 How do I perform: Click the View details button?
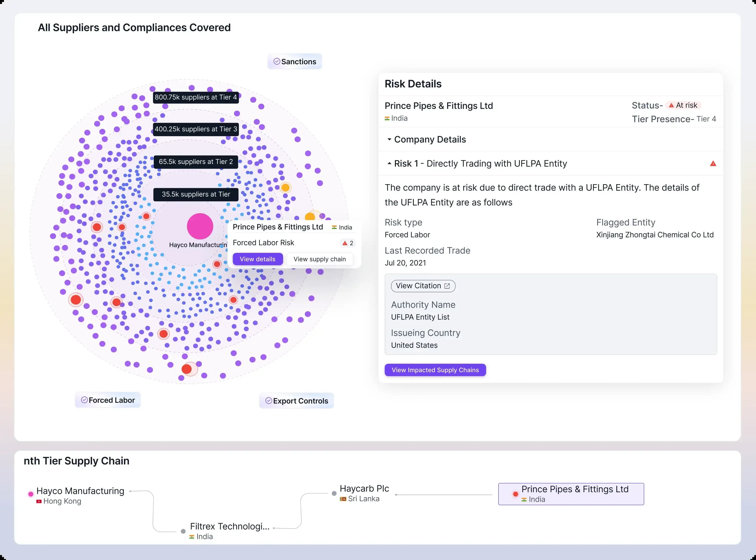click(257, 259)
